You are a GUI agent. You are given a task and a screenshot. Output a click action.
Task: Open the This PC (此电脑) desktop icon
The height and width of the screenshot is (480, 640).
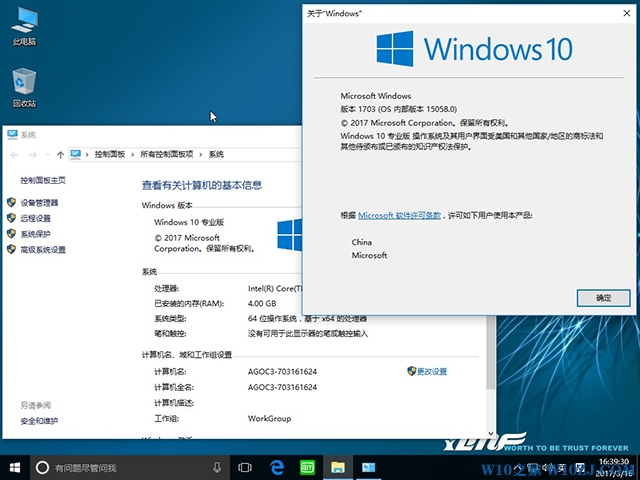coord(24,26)
